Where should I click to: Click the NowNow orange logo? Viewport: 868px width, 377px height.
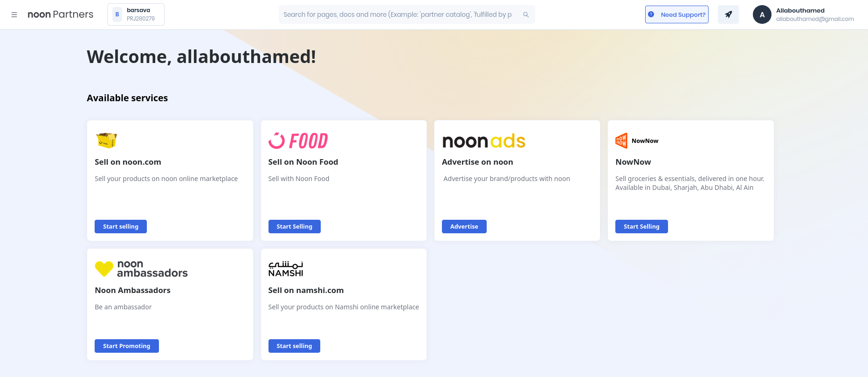point(622,140)
